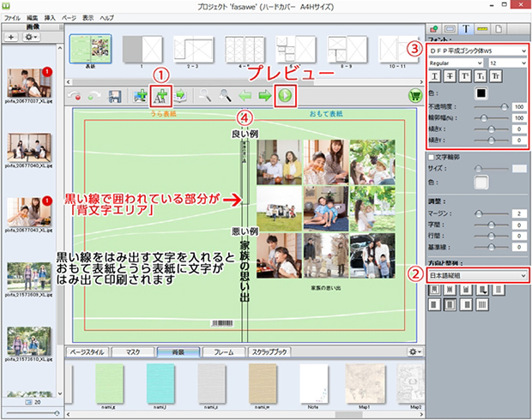Viewport: 532px width, 420px height.
Task: Open the 日本語縦組 text direction dropdown
Action: [477, 274]
